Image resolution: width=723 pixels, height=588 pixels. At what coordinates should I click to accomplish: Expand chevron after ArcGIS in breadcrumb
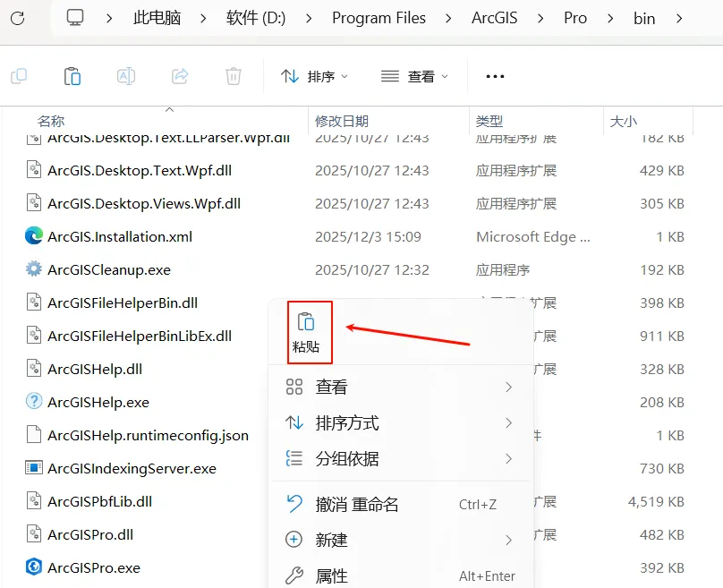point(540,19)
